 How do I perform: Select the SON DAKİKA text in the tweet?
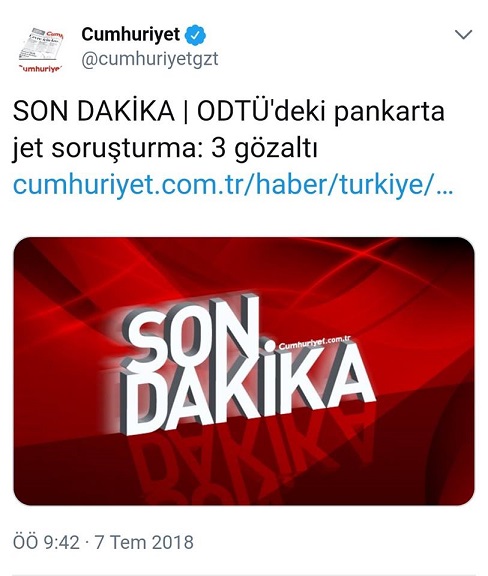pos(94,111)
